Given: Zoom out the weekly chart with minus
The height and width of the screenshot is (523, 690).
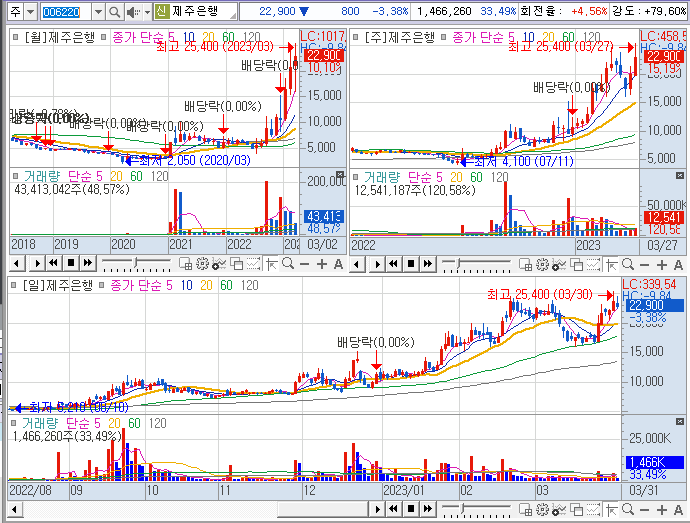Looking at the screenshot, I should [x=645, y=265].
